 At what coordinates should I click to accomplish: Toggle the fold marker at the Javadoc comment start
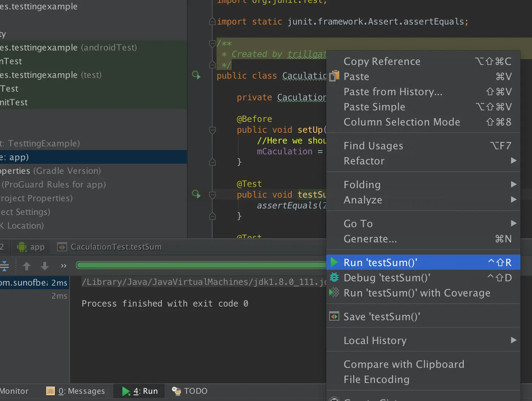tap(213, 44)
